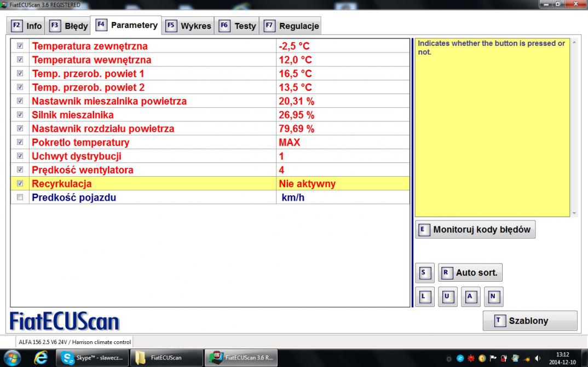
Task: Go to the Testy tab
Action: pyautogui.click(x=237, y=26)
